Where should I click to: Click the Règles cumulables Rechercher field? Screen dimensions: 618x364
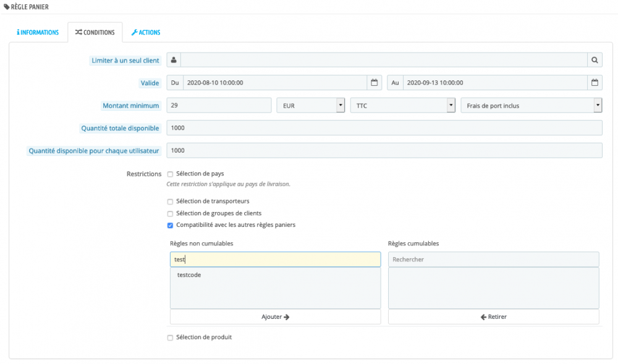pyautogui.click(x=493, y=259)
